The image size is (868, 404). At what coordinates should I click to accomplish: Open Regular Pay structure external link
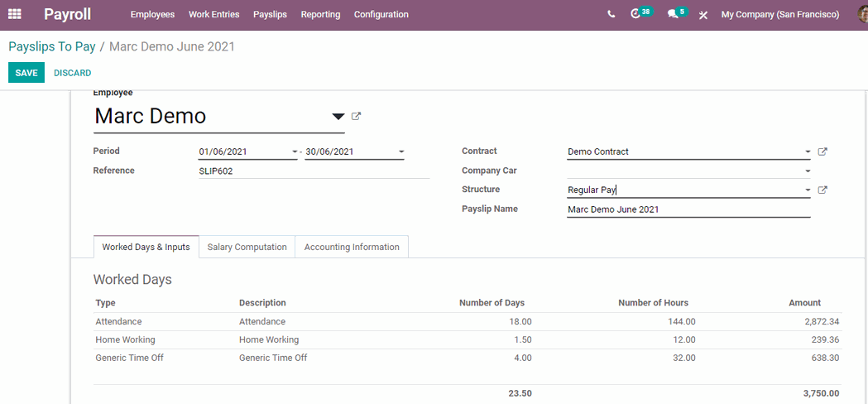pos(822,190)
